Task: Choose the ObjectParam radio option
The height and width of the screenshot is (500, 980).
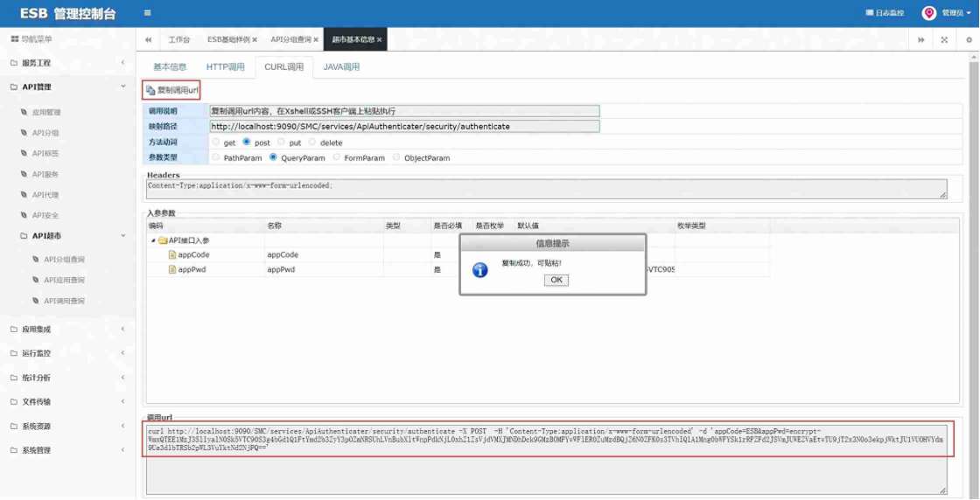Action: [396, 157]
